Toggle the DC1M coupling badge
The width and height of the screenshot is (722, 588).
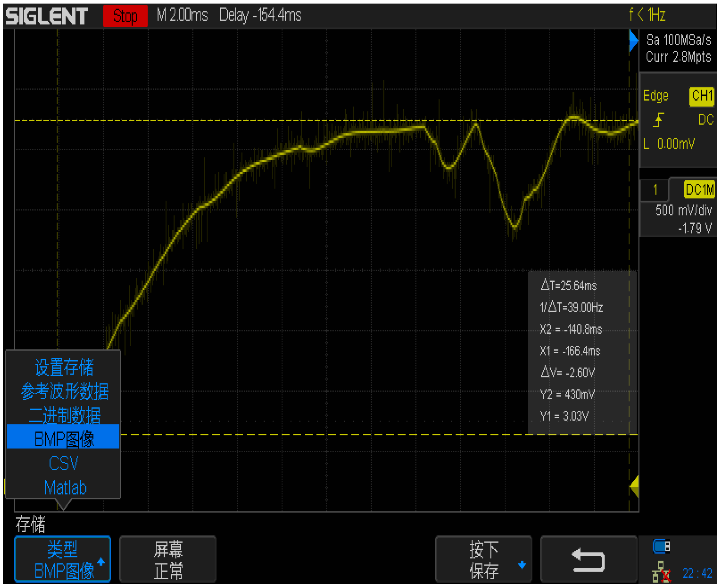pos(699,190)
